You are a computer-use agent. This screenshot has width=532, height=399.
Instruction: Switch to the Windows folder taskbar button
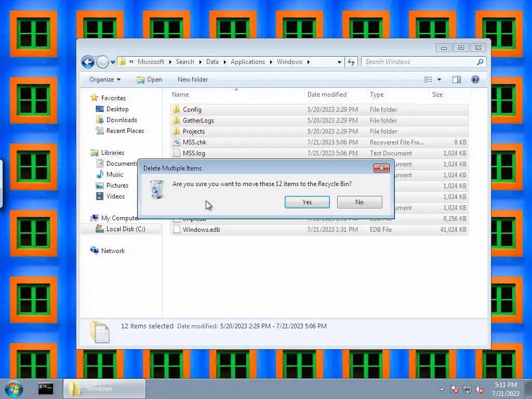[x=104, y=389]
